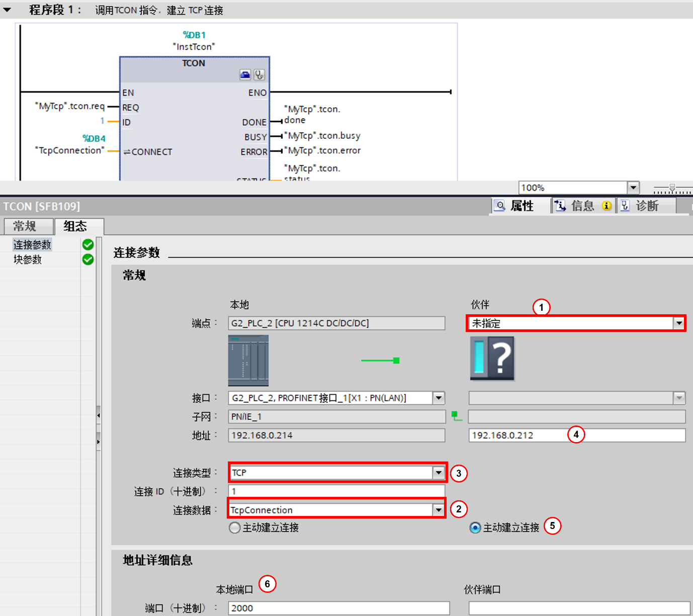Screen dimensions: 693x616
Task: Click the partner IP address field 192.168.0.212
Action: click(518, 435)
